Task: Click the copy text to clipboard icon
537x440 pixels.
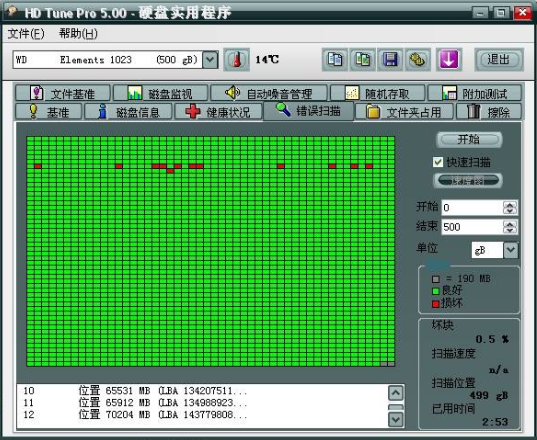Action: (x=335, y=60)
